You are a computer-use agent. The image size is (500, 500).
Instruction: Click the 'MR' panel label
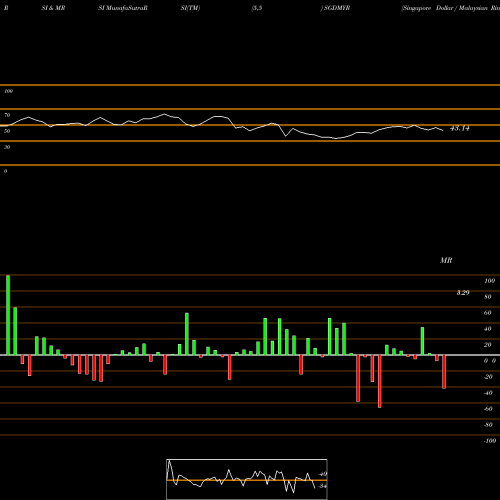[446, 260]
